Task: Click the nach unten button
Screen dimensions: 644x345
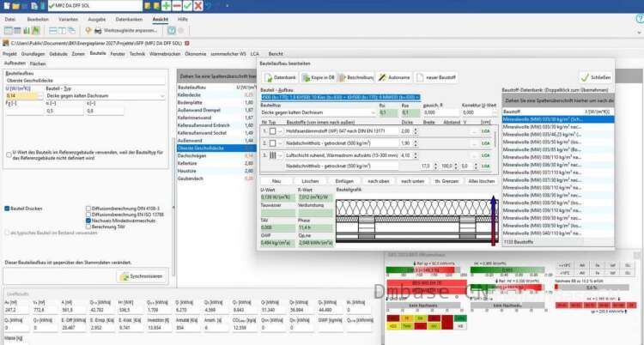Action: (412, 181)
